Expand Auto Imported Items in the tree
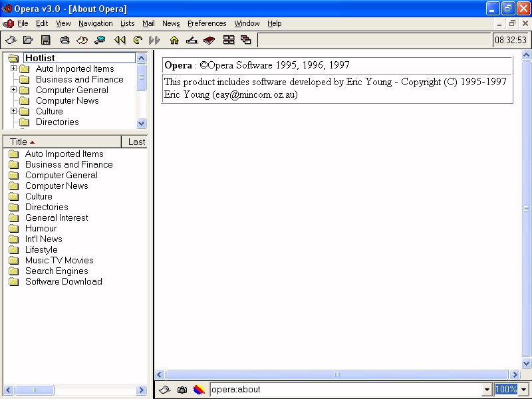 coord(13,68)
